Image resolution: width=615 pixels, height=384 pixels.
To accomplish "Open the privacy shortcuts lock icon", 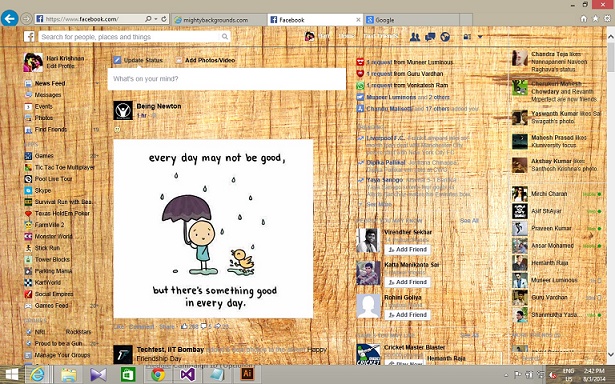I will [x=467, y=37].
